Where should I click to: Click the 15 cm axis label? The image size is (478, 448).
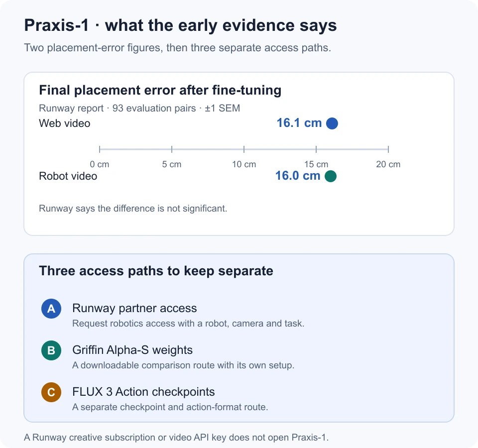(x=316, y=164)
